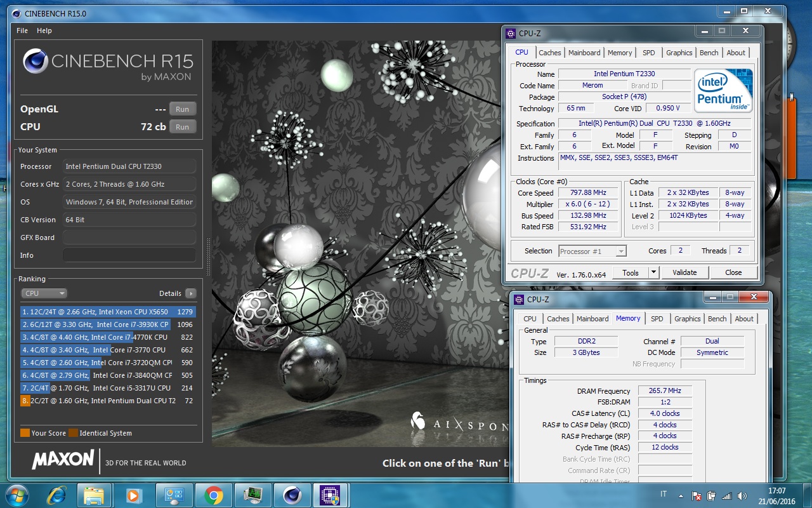Open Windows Explorer folder icon on taskbar
812x508 pixels.
pyautogui.click(x=94, y=495)
